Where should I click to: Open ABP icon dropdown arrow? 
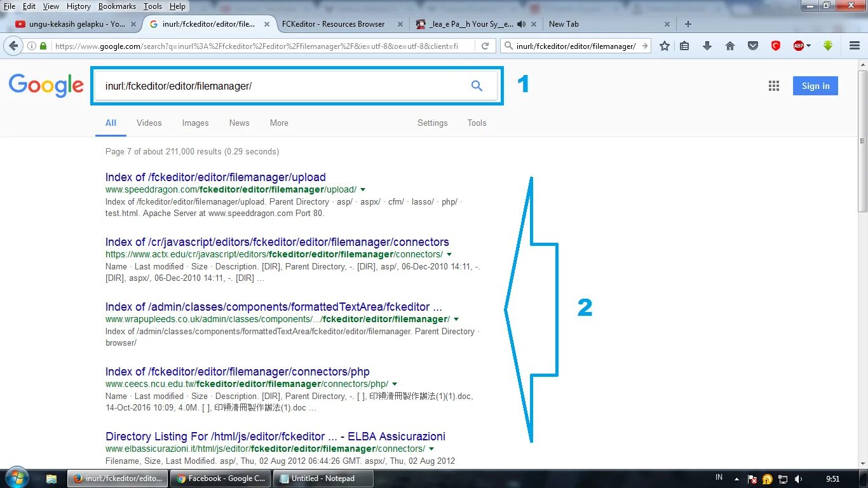pyautogui.click(x=808, y=46)
